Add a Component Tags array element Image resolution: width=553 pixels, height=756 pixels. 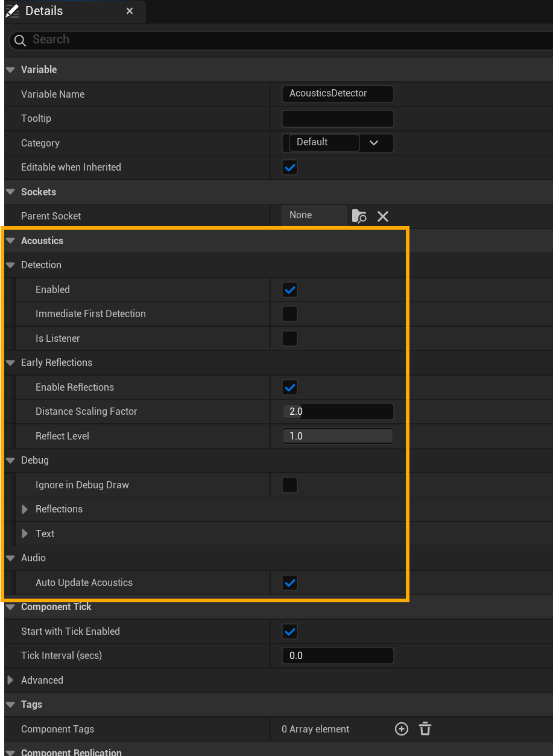tap(402, 729)
